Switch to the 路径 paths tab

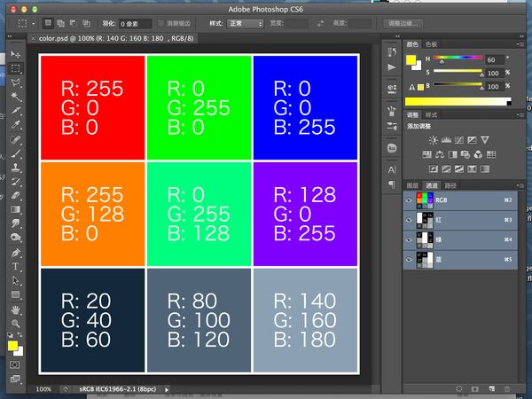[x=450, y=185]
